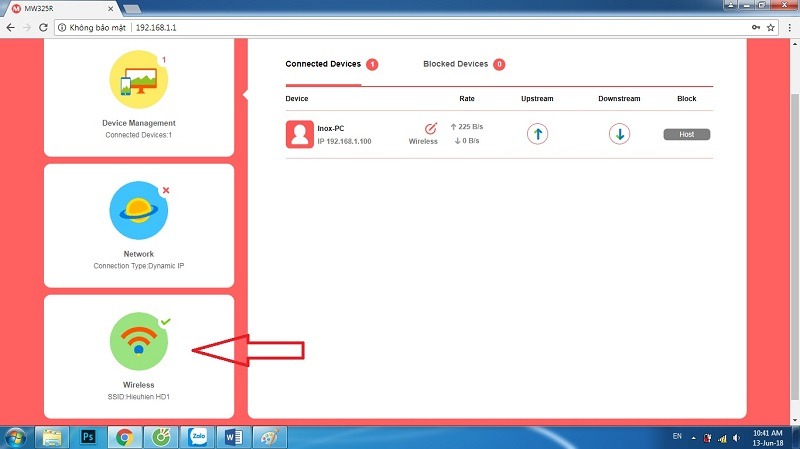800x449 pixels.
Task: Open saved password key icon
Action: coord(756,28)
